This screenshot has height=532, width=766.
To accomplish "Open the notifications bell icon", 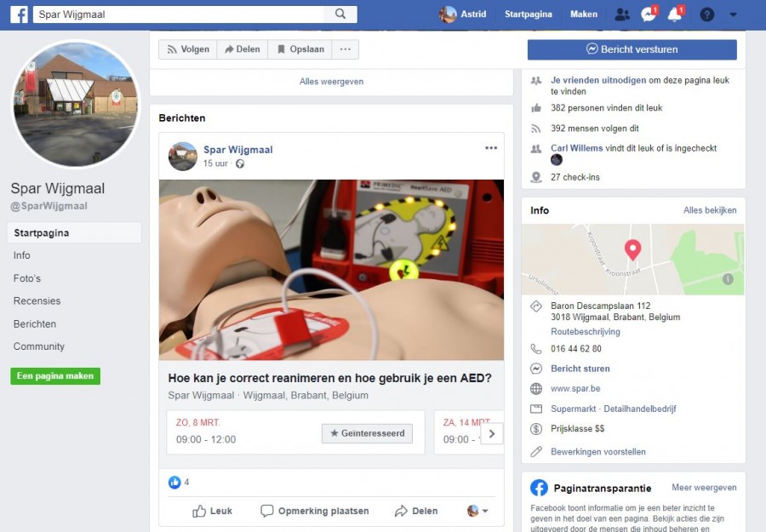I will (x=675, y=14).
